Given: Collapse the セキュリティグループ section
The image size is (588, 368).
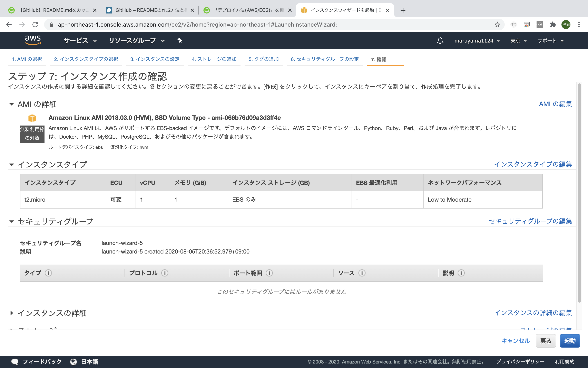Looking at the screenshot, I should coord(11,221).
